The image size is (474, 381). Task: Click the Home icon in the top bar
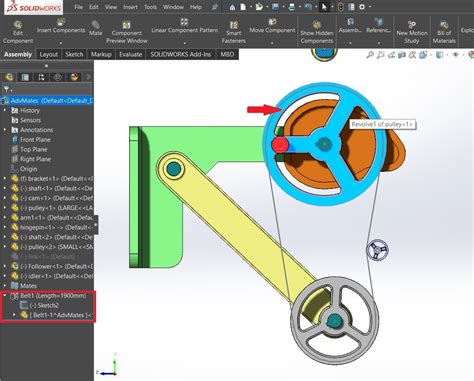[x=232, y=7]
